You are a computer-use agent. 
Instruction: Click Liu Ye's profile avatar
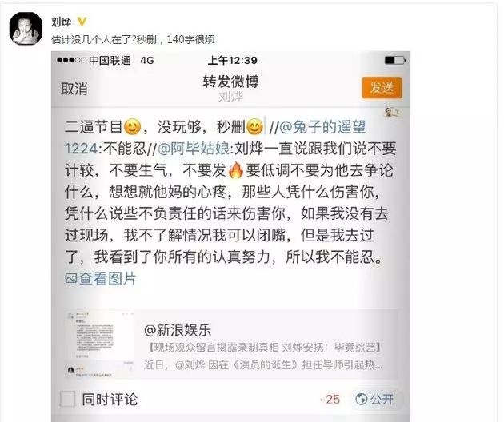[26, 28]
